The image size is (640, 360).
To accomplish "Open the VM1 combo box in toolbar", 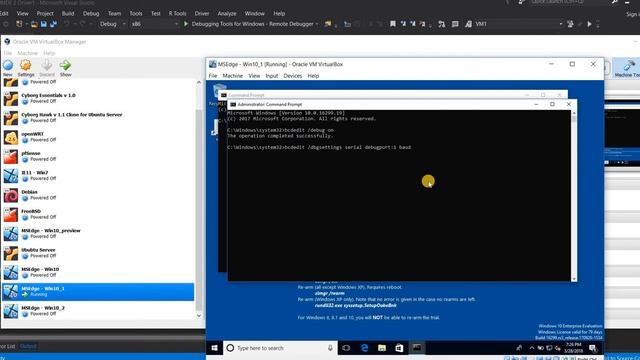I will pyautogui.click(x=518, y=24).
